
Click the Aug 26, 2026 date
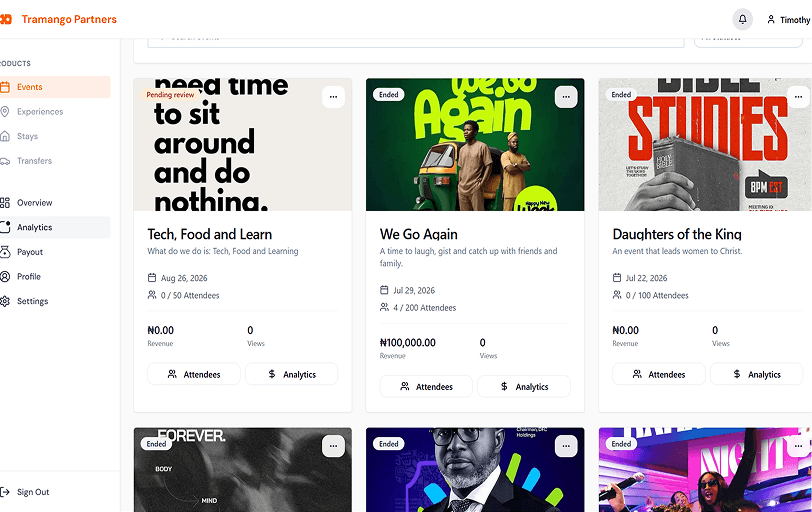[184, 278]
